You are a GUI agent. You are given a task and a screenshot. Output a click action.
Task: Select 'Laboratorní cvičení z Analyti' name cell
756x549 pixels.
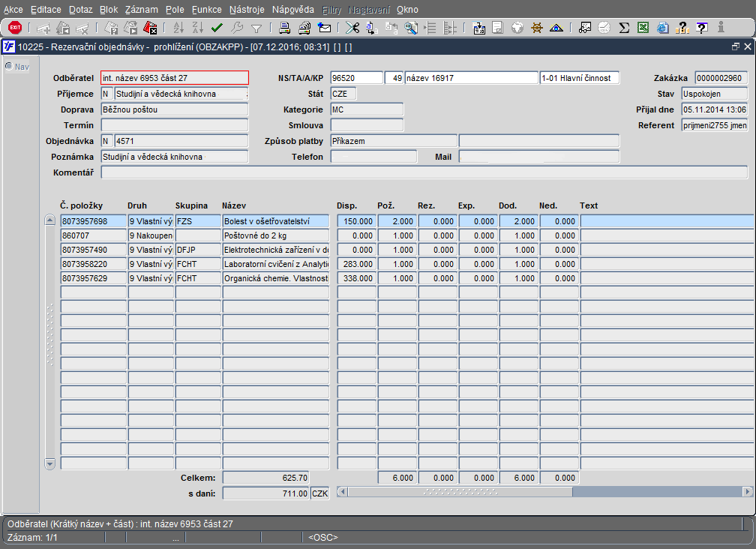pos(276,264)
